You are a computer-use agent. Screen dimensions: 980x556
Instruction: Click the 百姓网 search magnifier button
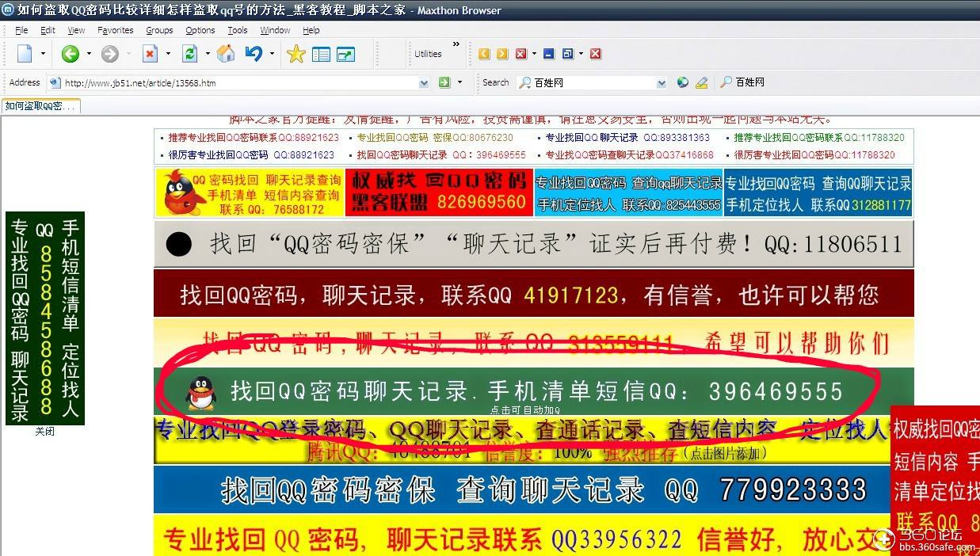click(742, 82)
